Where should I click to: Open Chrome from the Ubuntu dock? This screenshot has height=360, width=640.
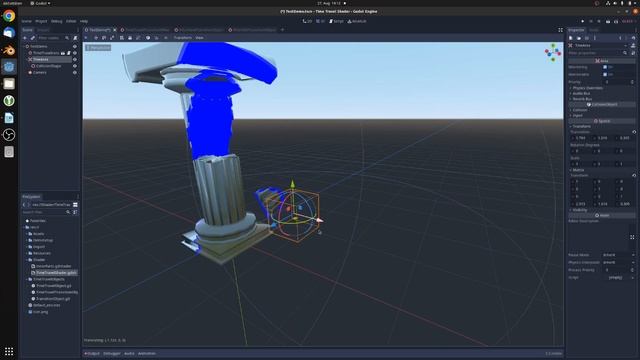(x=9, y=16)
